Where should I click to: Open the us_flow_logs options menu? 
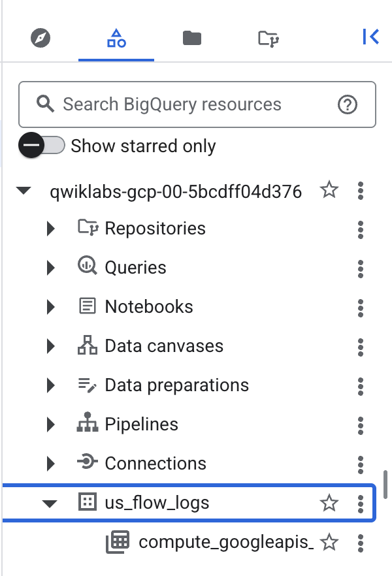(360, 503)
